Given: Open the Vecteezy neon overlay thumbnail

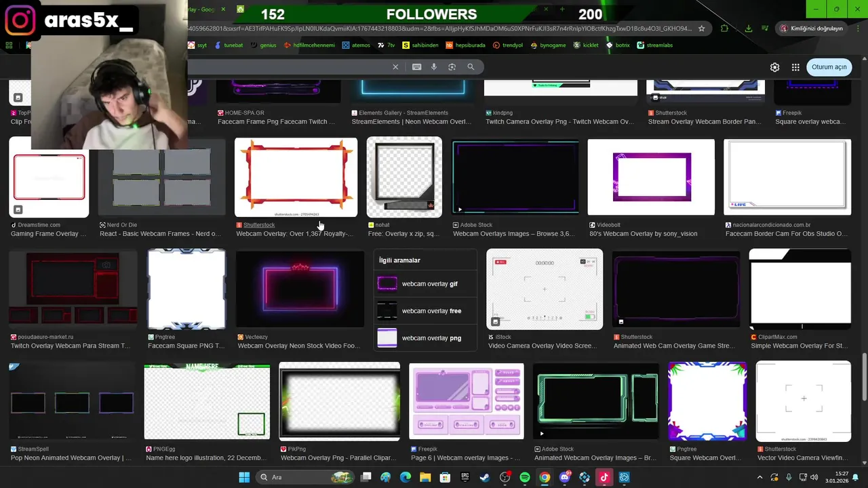Looking at the screenshot, I should tap(300, 289).
